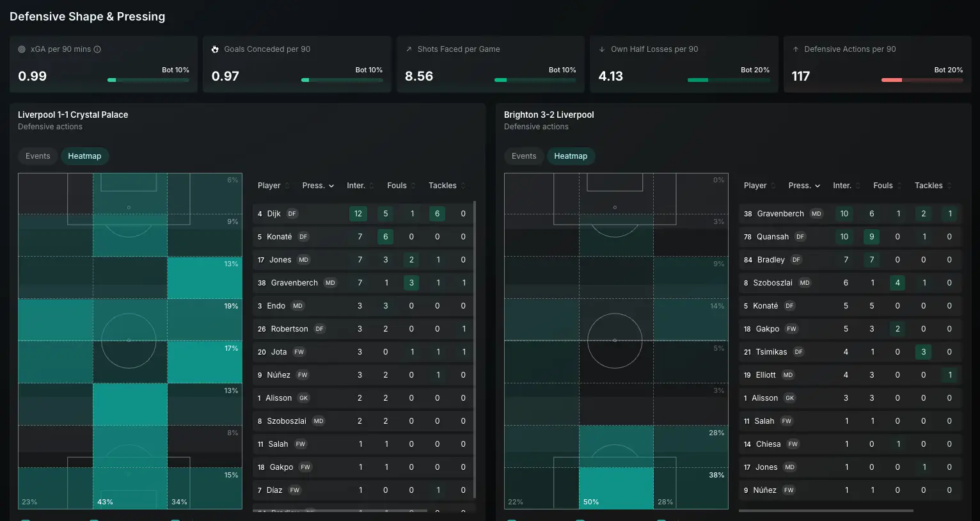Click the Brighton 3-2 Liverpool match title
The width and height of the screenshot is (980, 521).
(x=549, y=115)
